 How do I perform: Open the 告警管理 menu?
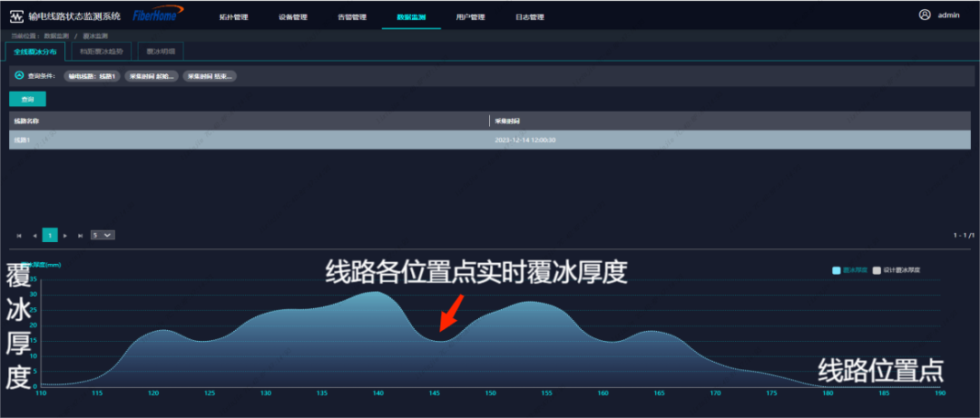coord(352,16)
